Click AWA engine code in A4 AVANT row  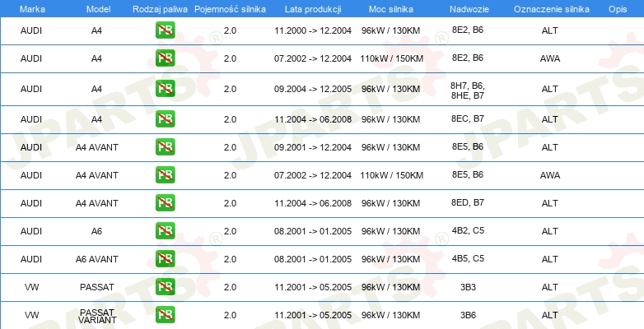(x=550, y=175)
